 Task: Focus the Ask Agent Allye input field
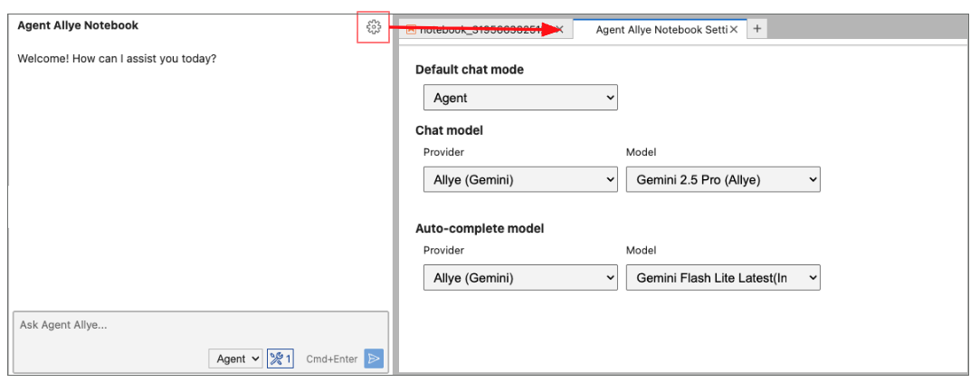point(199,326)
